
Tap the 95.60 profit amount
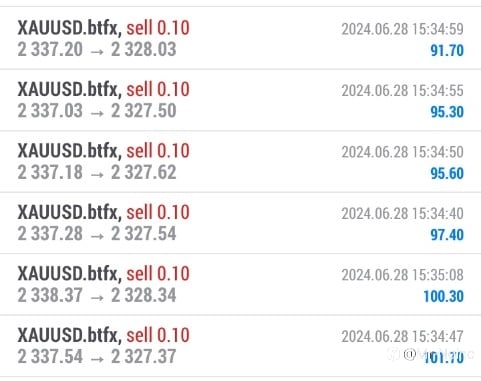coord(447,173)
